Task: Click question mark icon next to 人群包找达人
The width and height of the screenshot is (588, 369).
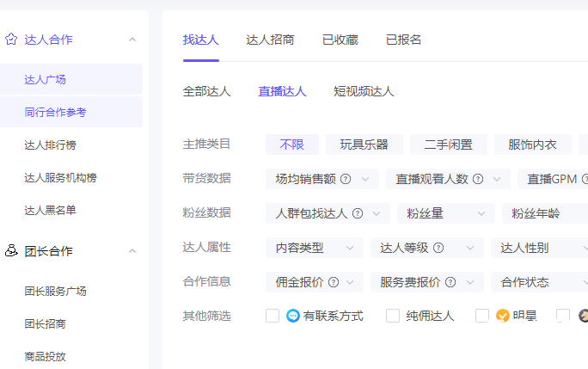Action: coord(358,213)
